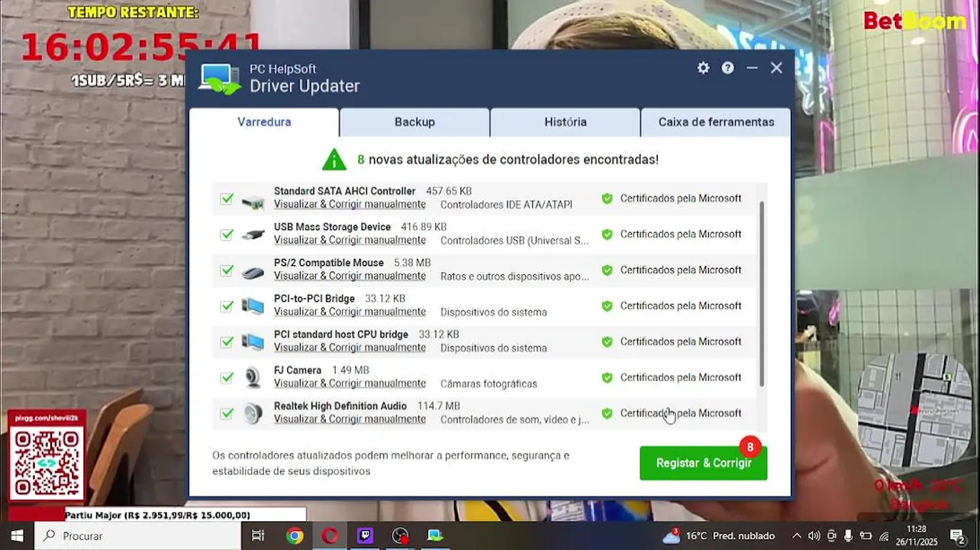The image size is (980, 550).
Task: Click the Registar & Corrigir button
Action: pyautogui.click(x=704, y=463)
